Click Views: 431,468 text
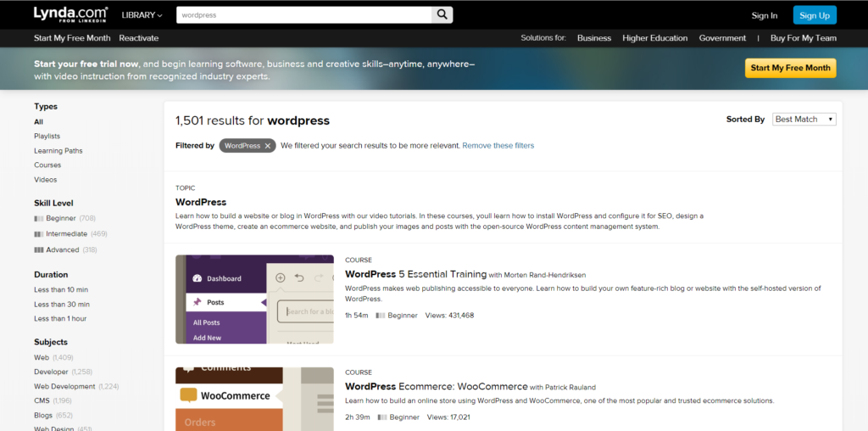 (x=449, y=316)
